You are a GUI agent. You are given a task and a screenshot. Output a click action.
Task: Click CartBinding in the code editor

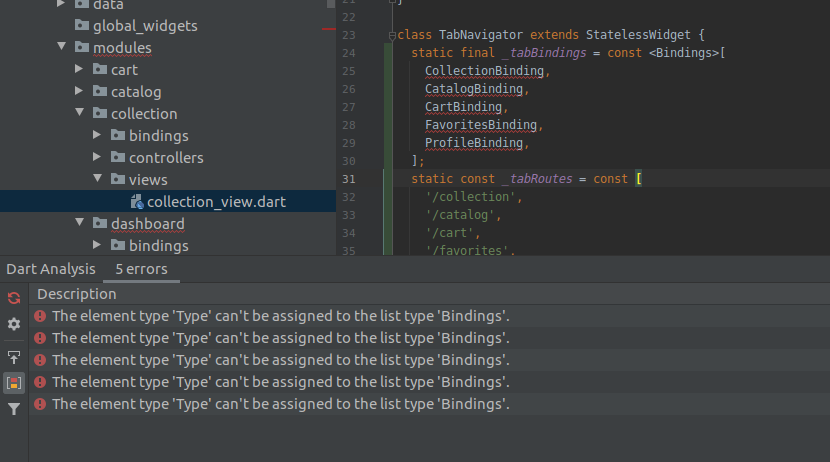coord(463,107)
